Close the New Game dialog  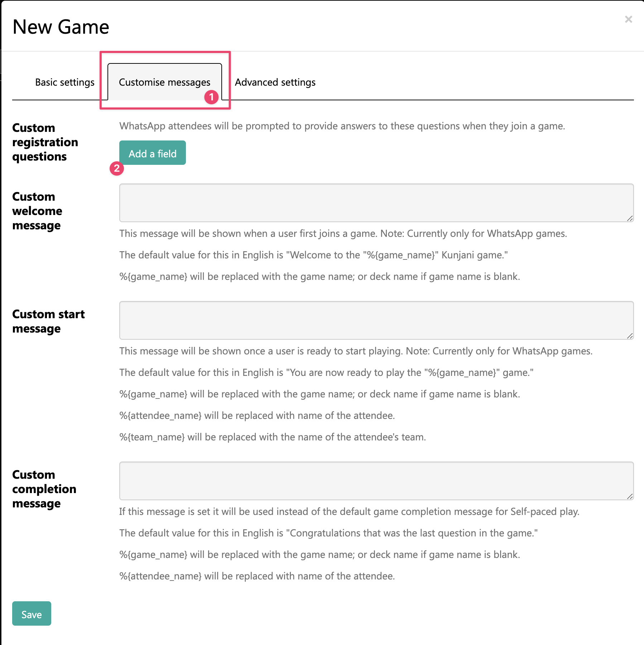coord(628,19)
